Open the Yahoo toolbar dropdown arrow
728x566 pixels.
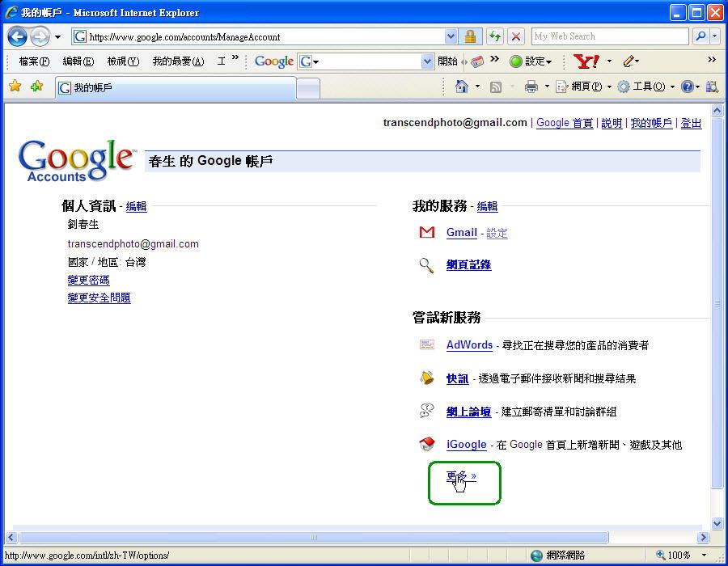point(609,61)
